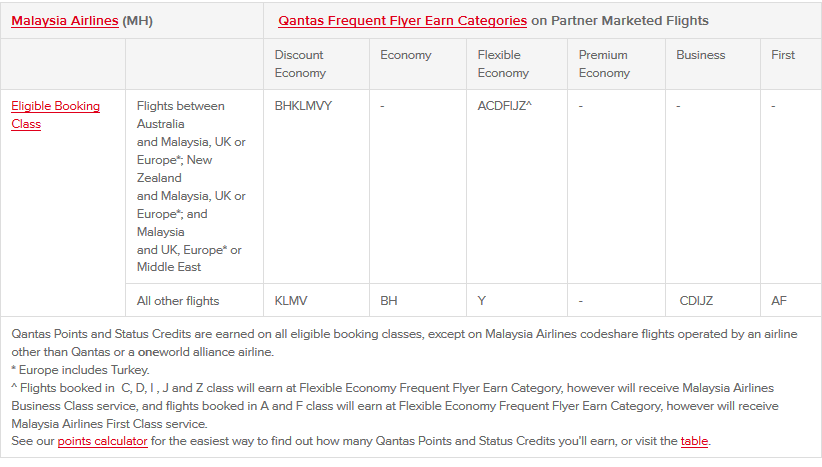Select the First column header
Image resolution: width=822 pixels, height=467 pixels.
click(783, 55)
